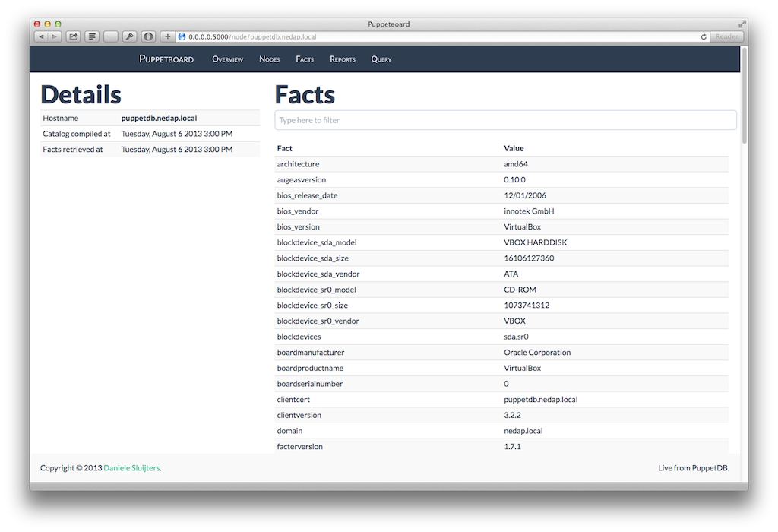778x532 pixels.
Task: Click the reading list lines icon
Action: 92,36
